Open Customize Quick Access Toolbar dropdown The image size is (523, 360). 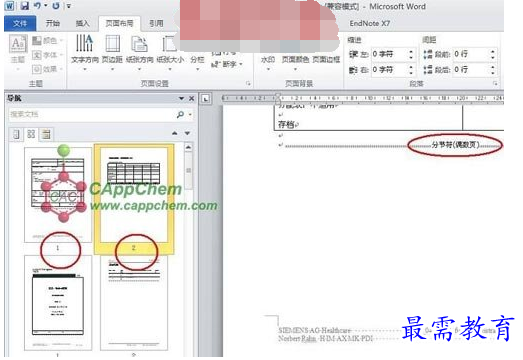coord(68,6)
